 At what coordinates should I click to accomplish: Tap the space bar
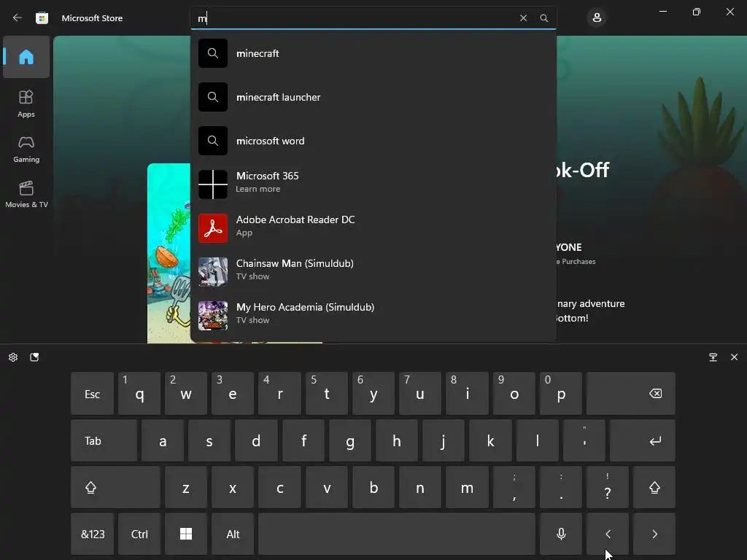click(x=396, y=534)
